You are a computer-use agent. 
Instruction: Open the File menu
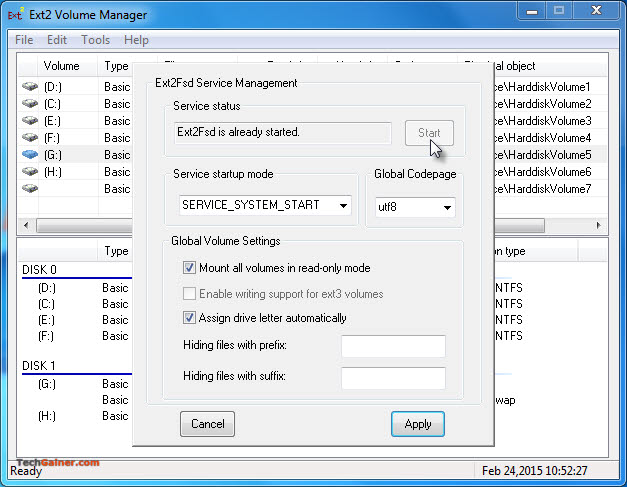pos(24,40)
